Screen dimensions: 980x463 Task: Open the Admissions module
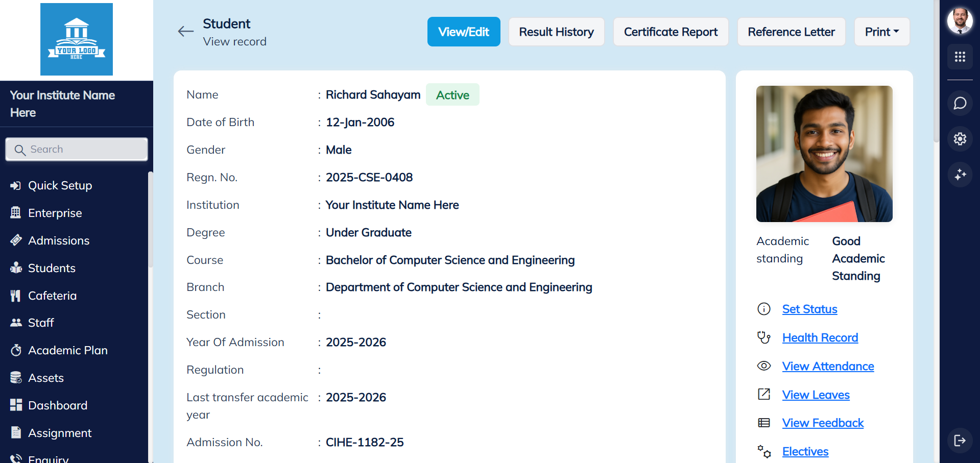click(58, 240)
